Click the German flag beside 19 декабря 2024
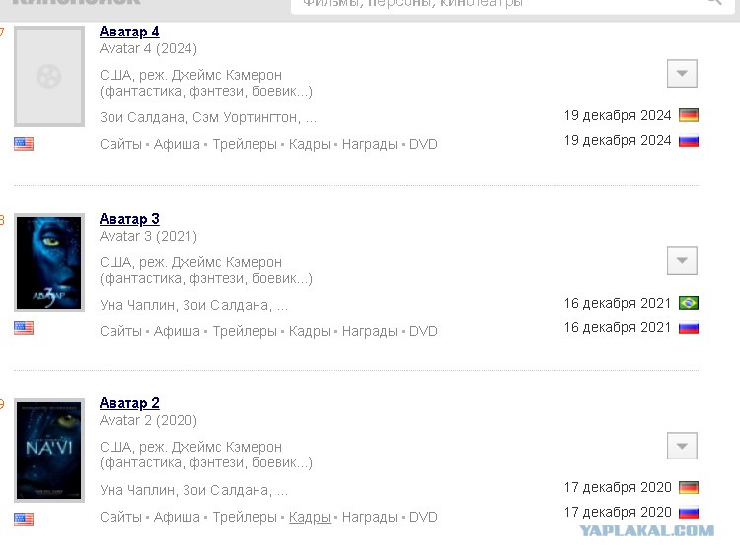The image size is (740, 560). pyautogui.click(x=689, y=115)
